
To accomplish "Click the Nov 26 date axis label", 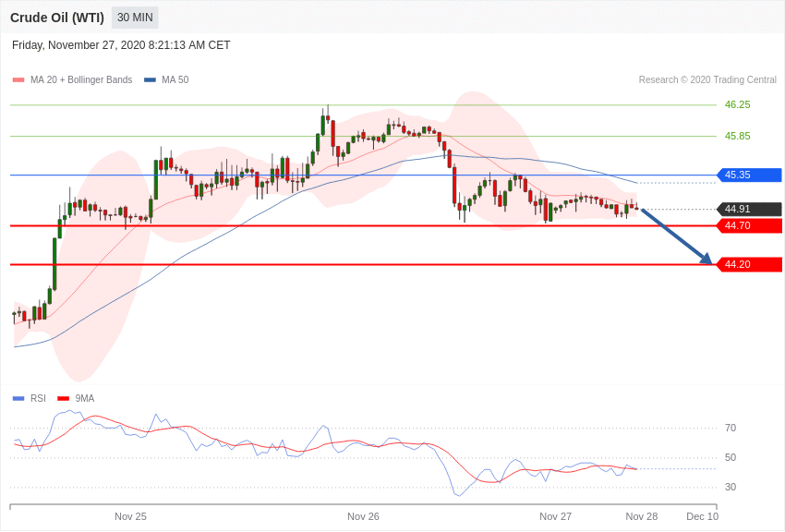I will [x=364, y=516].
